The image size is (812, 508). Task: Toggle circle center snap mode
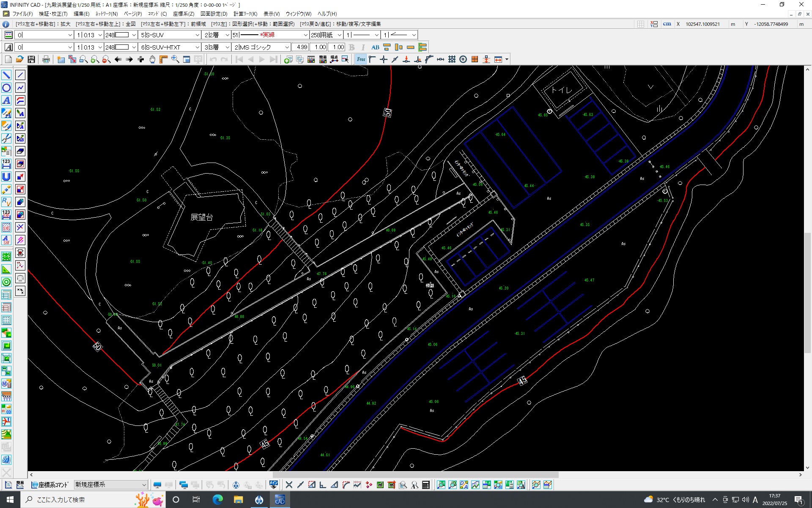point(463,59)
